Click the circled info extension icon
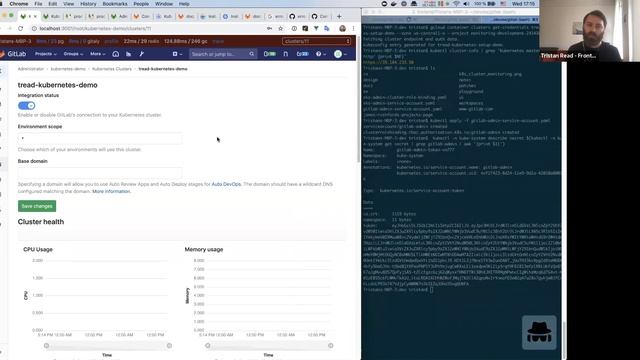 tap(294, 29)
